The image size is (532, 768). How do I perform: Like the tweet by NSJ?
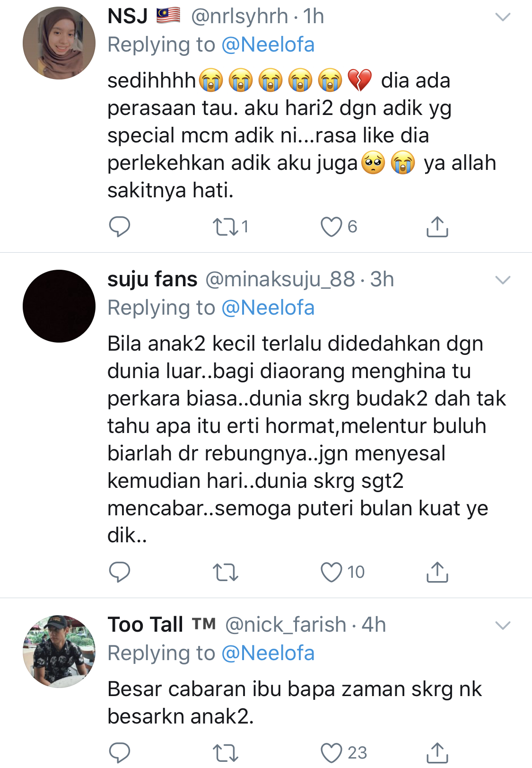[x=331, y=227]
